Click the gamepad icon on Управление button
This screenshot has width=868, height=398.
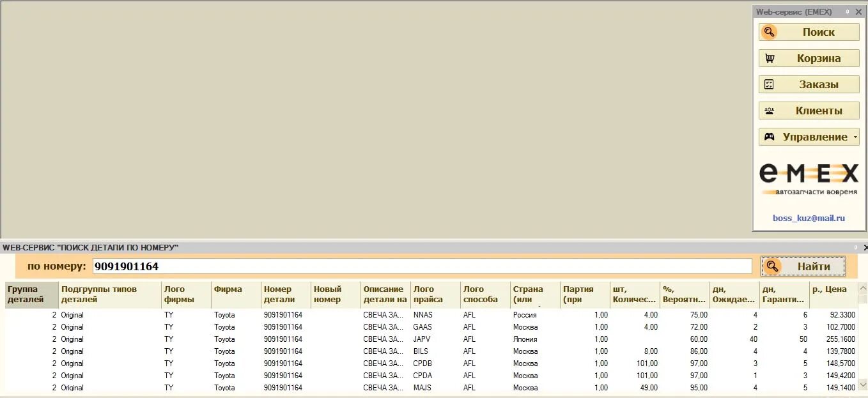click(x=770, y=137)
